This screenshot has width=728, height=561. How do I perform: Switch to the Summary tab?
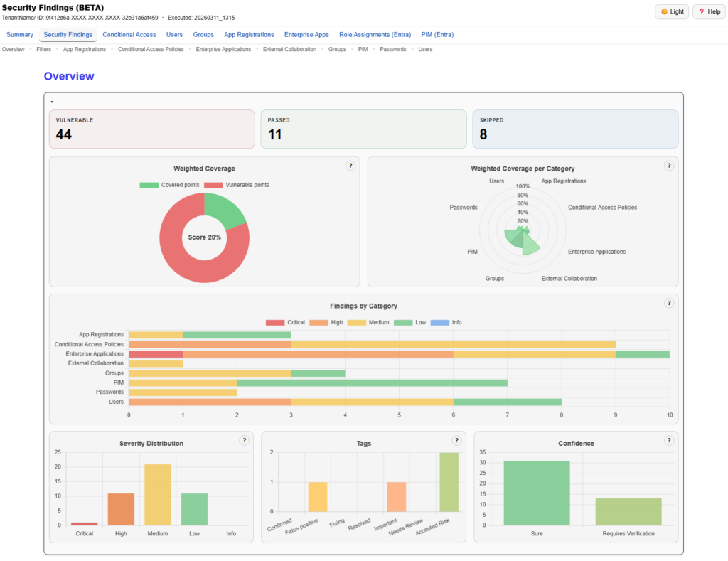19,34
